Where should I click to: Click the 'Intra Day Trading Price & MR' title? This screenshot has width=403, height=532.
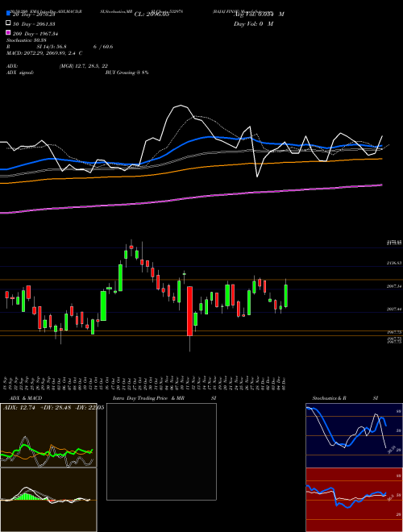[148, 398]
